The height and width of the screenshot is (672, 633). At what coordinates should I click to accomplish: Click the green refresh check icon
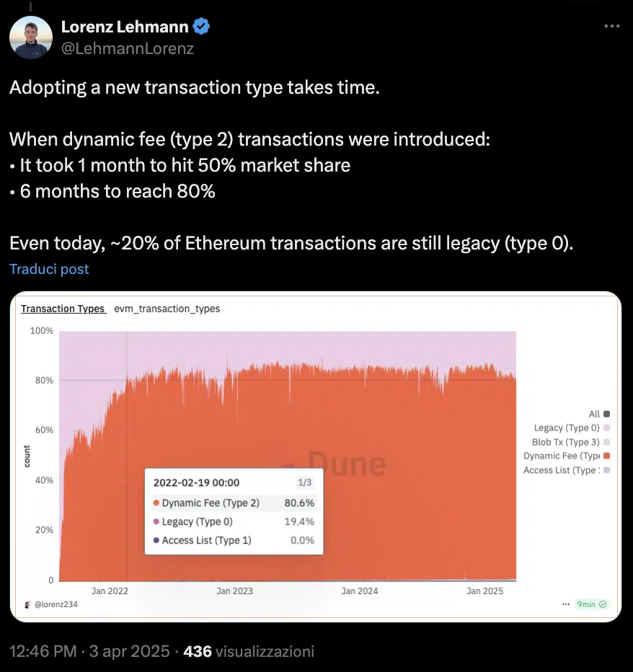click(603, 604)
